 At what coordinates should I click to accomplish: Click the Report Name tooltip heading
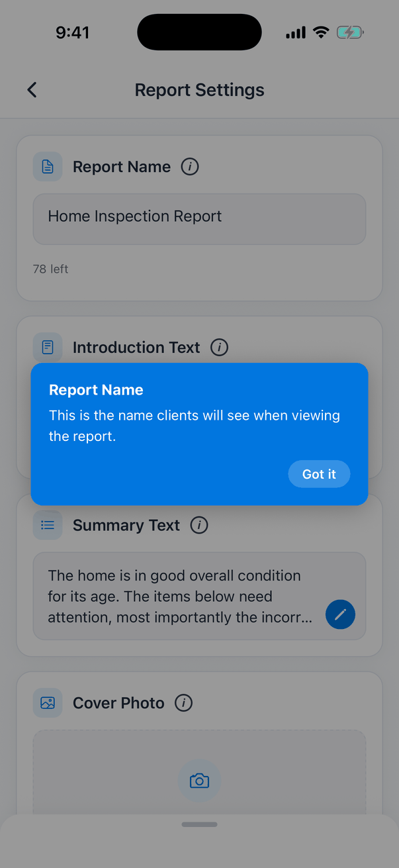tap(96, 390)
